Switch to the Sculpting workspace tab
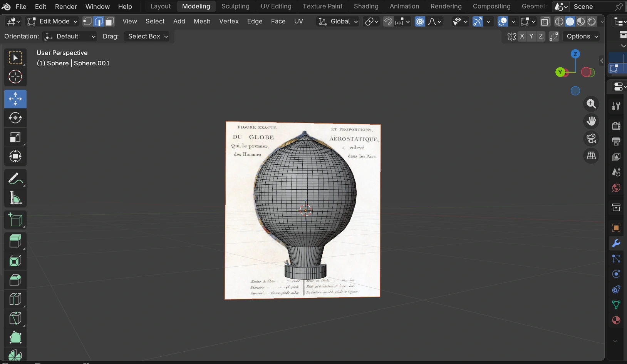627x364 pixels. tap(235, 6)
